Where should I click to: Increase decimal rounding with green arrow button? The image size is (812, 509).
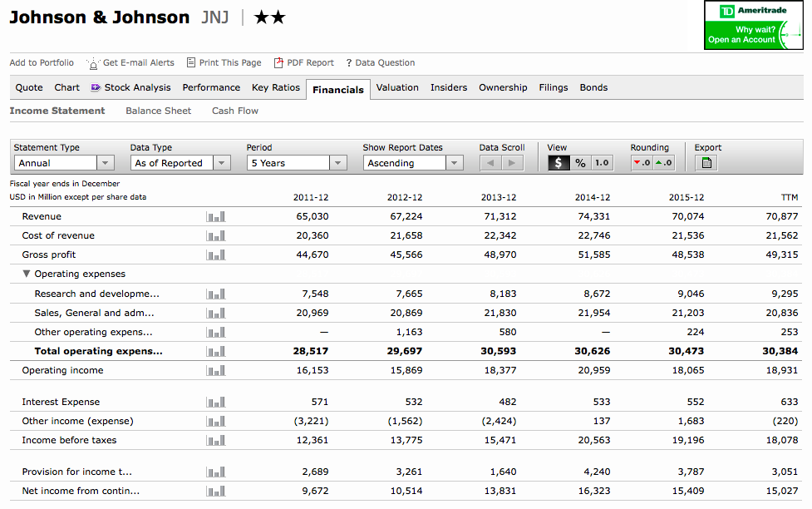(x=663, y=163)
